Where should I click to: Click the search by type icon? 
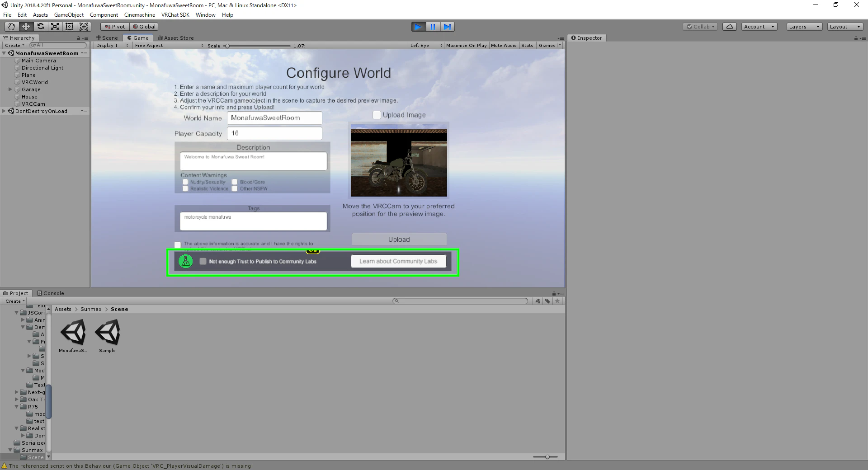pyautogui.click(x=538, y=301)
